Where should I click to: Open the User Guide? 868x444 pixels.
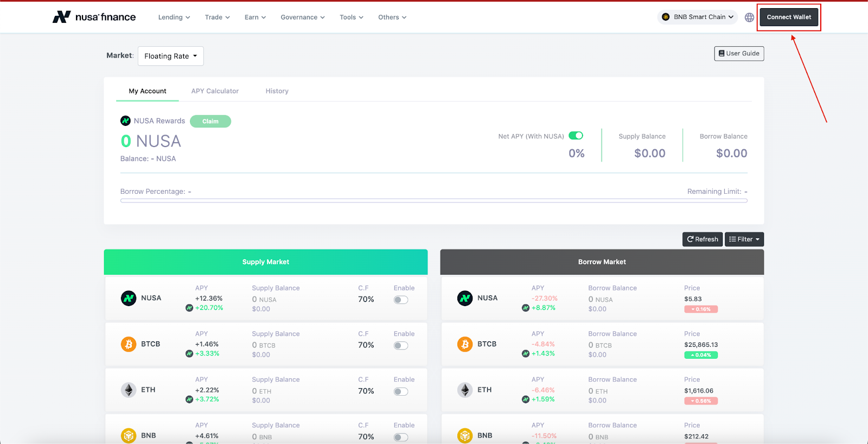click(739, 54)
